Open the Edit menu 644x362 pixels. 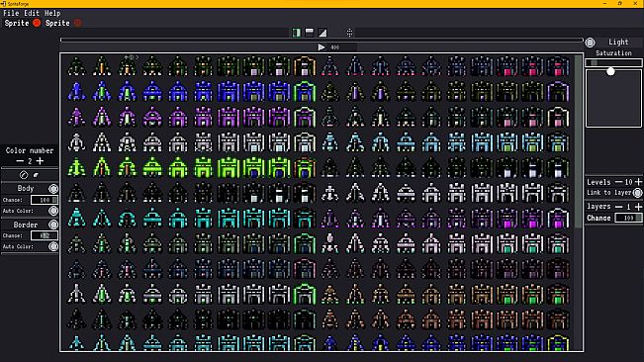pyautogui.click(x=32, y=13)
